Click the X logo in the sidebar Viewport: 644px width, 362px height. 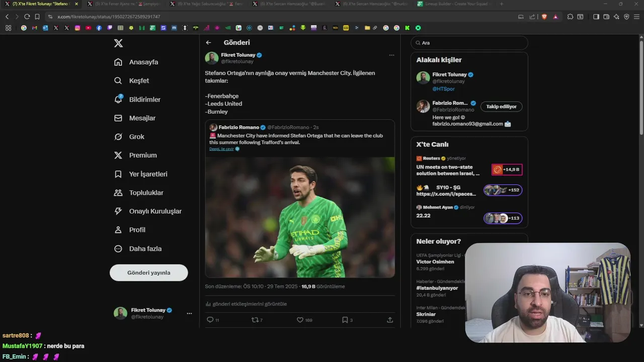pos(118,43)
